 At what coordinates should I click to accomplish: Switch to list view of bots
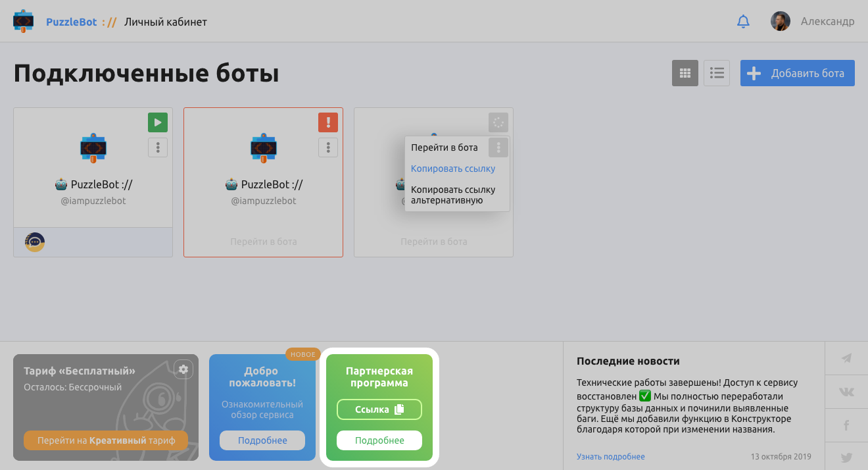point(717,73)
